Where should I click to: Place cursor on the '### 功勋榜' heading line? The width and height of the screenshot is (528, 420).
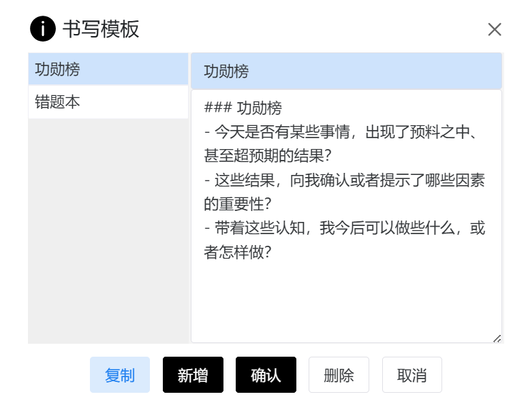[243, 108]
